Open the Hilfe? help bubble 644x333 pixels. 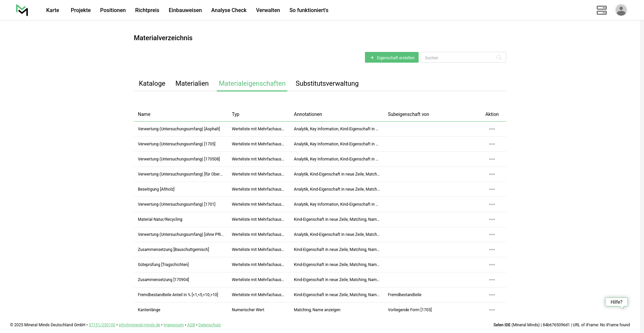616,302
